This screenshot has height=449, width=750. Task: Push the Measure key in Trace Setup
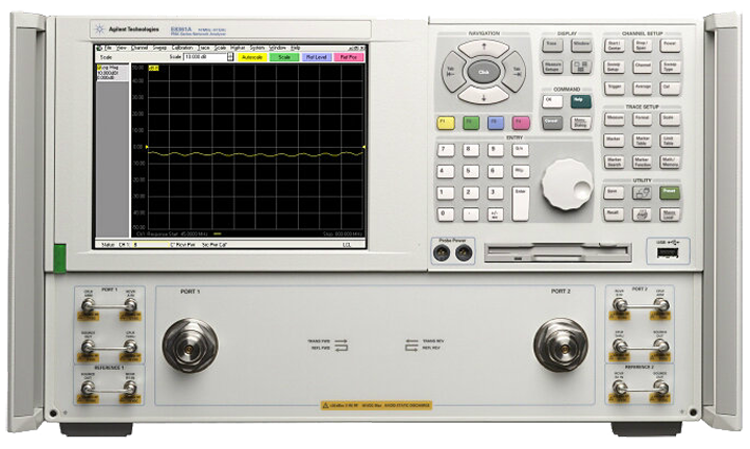pos(614,119)
